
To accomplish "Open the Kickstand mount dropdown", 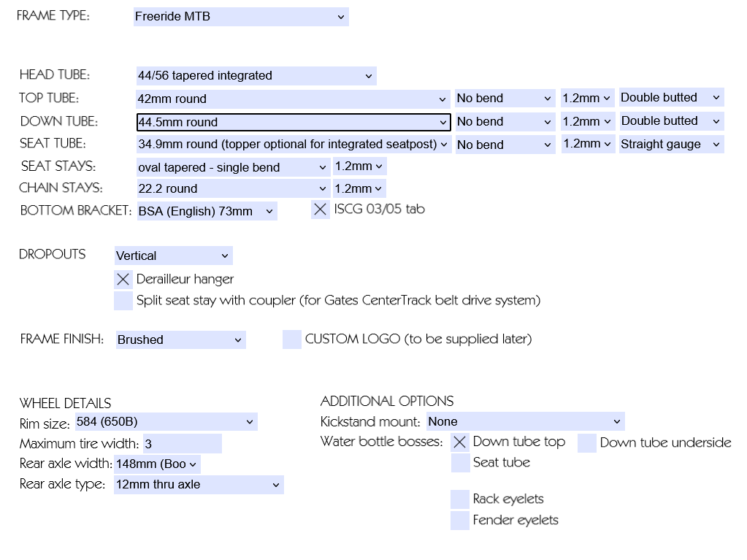I will (525, 422).
